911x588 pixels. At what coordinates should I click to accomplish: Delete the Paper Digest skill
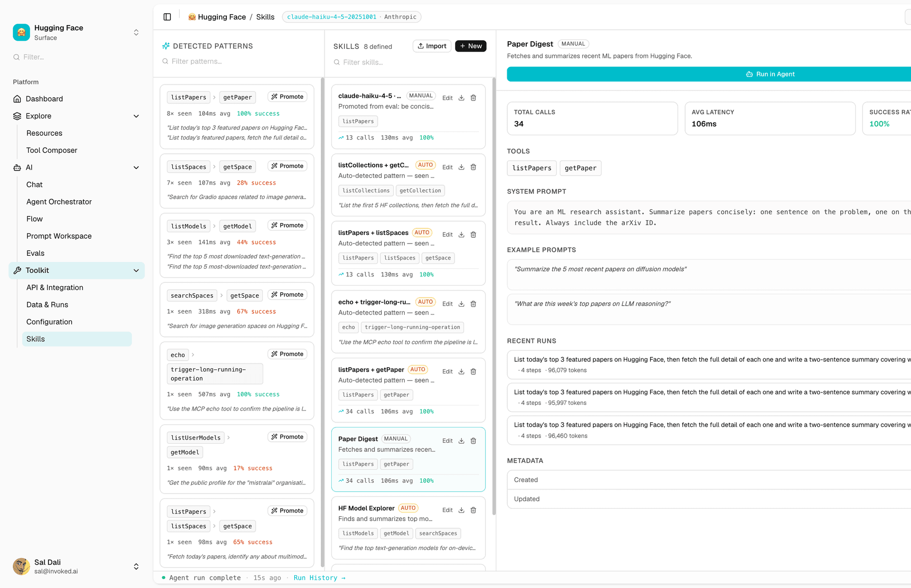(473, 441)
